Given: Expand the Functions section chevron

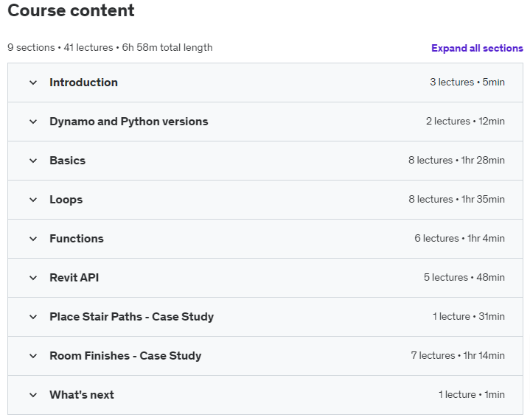Looking at the screenshot, I should (33, 239).
